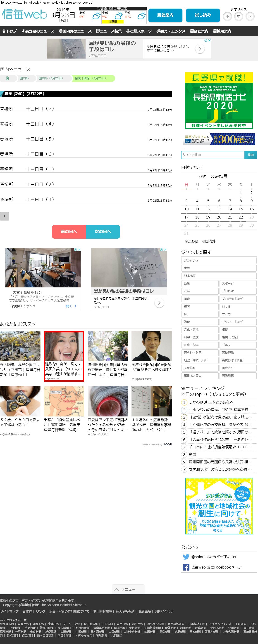Click the 前の日へ button
Screen dimensions: 258x644
69,232
